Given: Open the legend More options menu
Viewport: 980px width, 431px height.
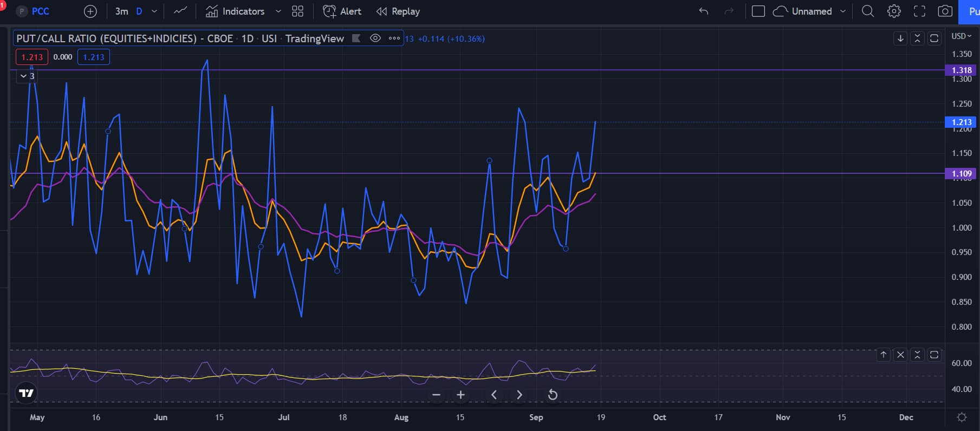Looking at the screenshot, I should click(x=394, y=38).
